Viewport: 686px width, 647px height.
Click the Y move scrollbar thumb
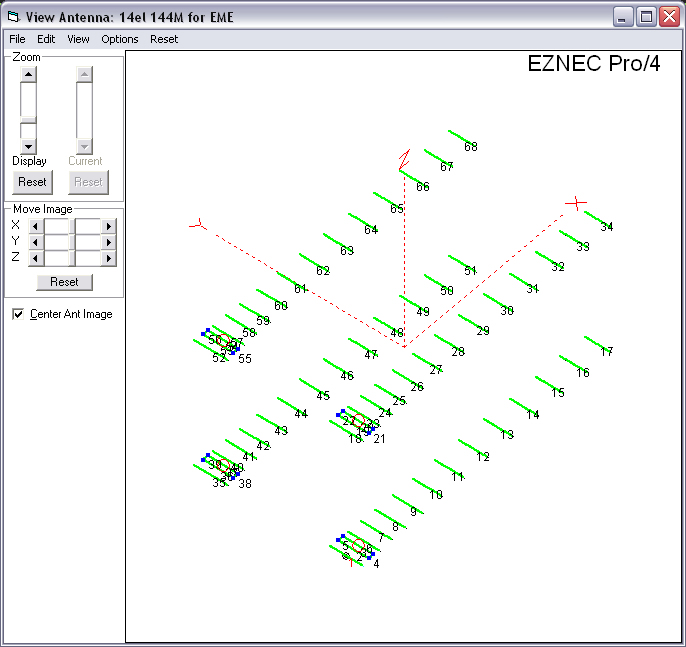pos(72,242)
